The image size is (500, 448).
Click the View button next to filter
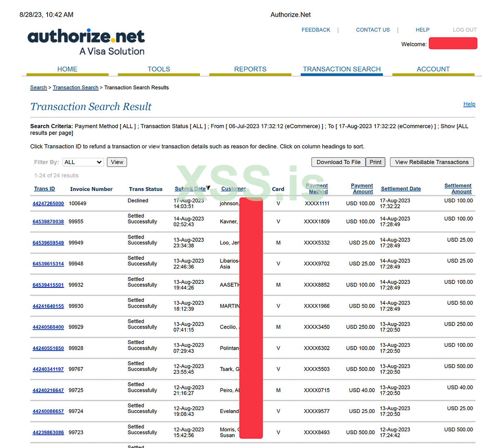click(x=117, y=162)
